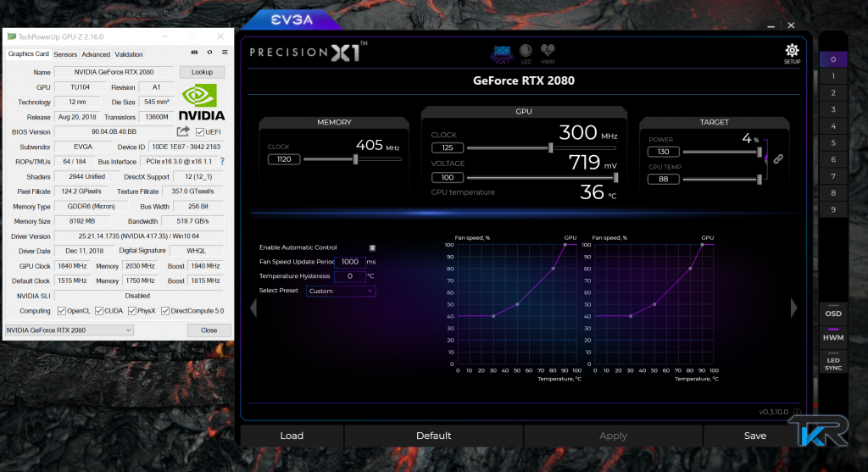Screen dimensions: 868x472
Task: Toggle LED SYNC in the sidebar
Action: coord(833,363)
